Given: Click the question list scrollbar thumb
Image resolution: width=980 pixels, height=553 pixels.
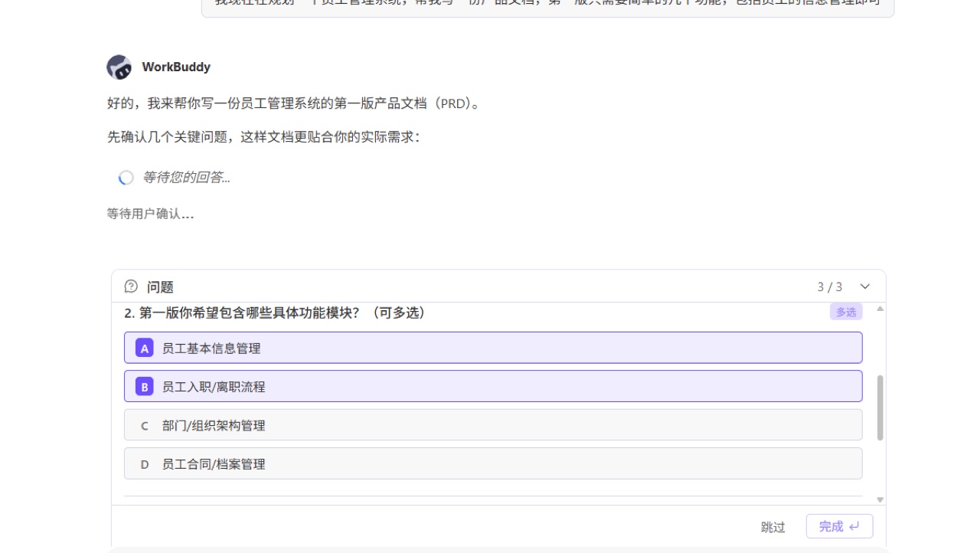Looking at the screenshot, I should (x=880, y=407).
